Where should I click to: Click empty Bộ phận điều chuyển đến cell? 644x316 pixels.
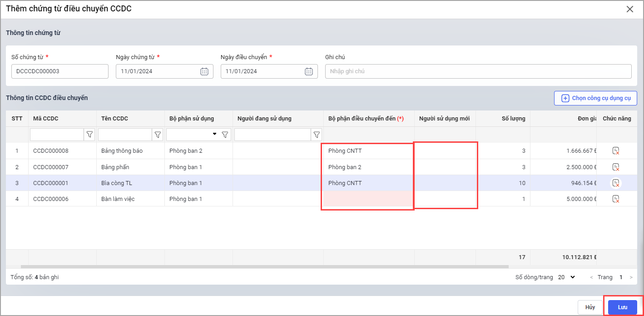point(368,199)
